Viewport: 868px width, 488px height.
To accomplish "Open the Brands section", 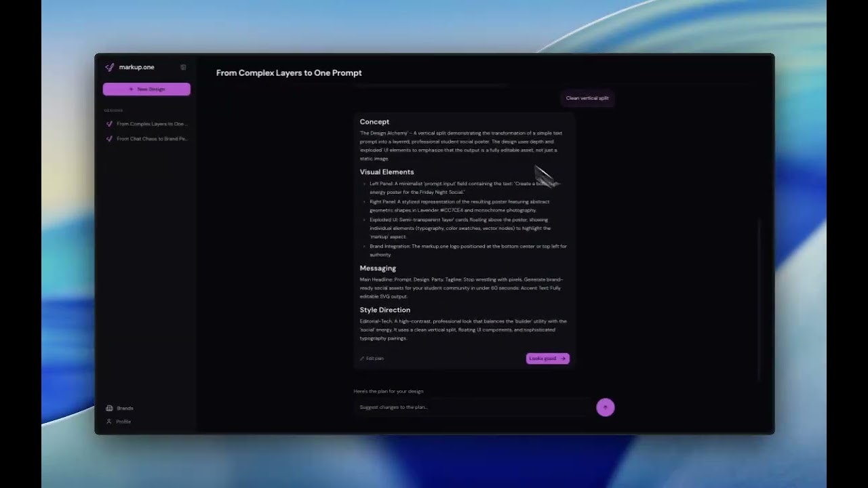I will click(120, 408).
